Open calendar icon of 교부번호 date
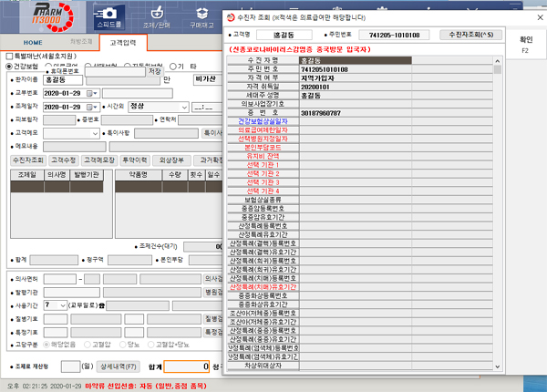The height and width of the screenshot is (392, 547). pyautogui.click(x=89, y=94)
